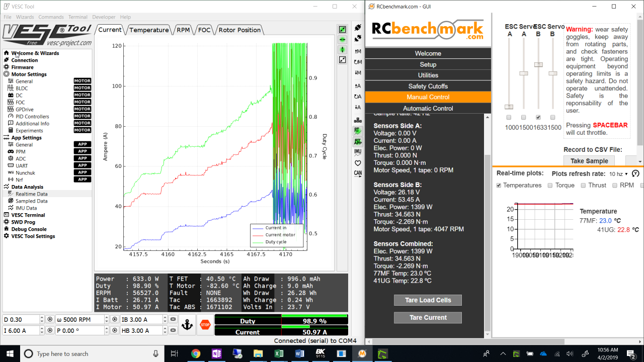Check the RPM plot checkbox

pyautogui.click(x=615, y=186)
